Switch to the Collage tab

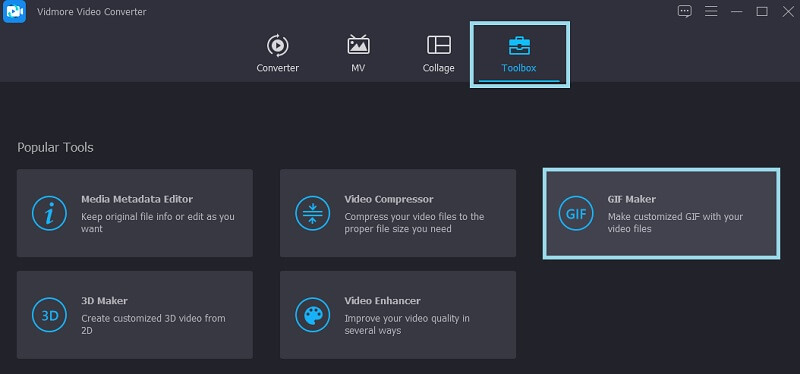click(438, 53)
